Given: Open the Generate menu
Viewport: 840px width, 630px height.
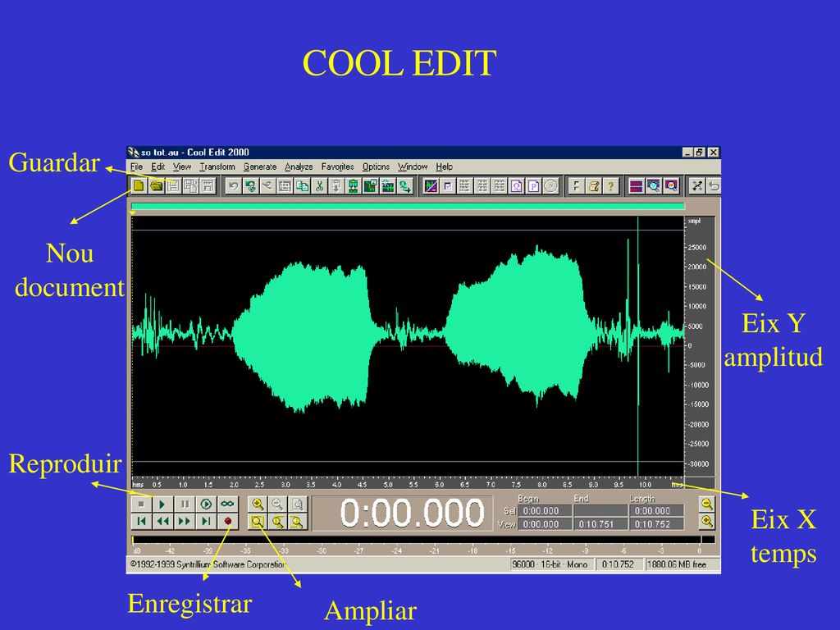Looking at the screenshot, I should pyautogui.click(x=260, y=167).
